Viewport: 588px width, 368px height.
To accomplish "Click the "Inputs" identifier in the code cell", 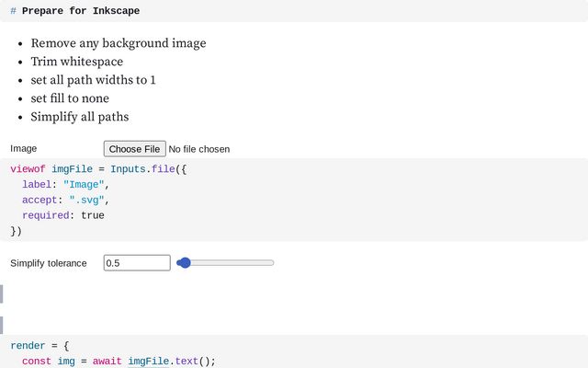I will tap(128, 169).
